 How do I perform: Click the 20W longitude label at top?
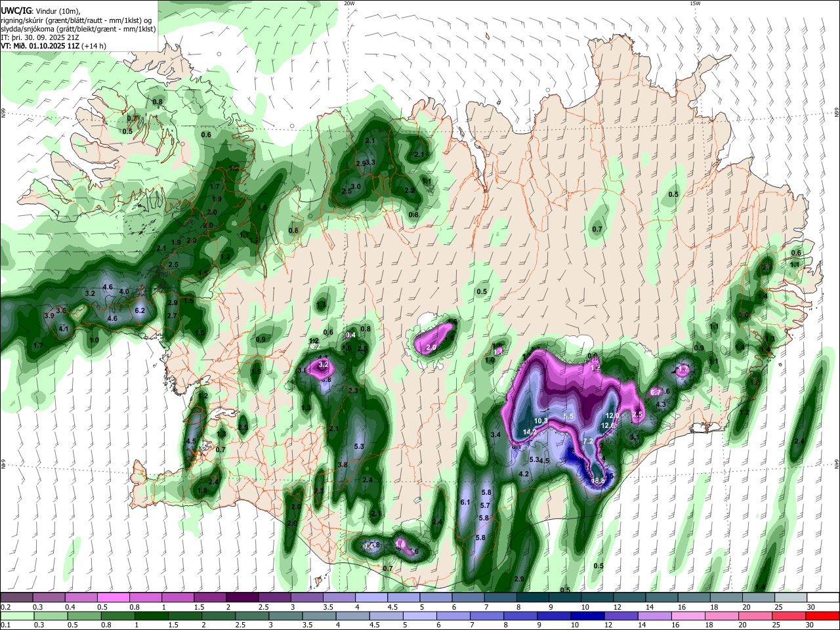pyautogui.click(x=350, y=3)
